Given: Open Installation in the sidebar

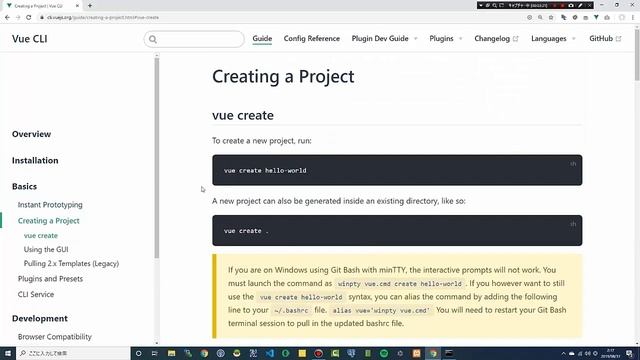Looking at the screenshot, I should click(35, 160).
